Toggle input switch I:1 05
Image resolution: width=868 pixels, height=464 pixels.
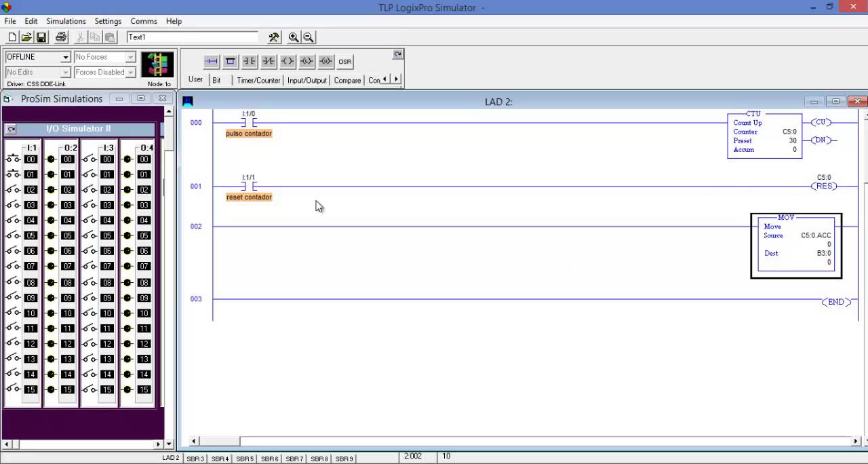click(14, 235)
